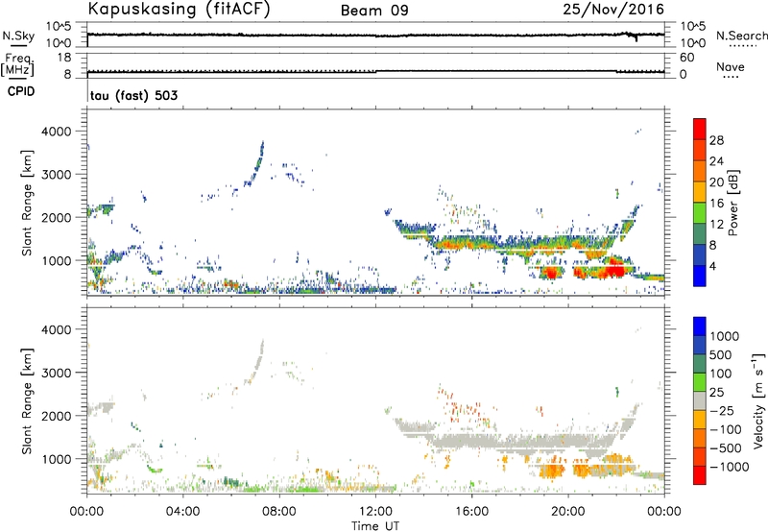The width and height of the screenshot is (768, 532).
Task: Click the 'Velocity [m s⁻¹]' colorbar label
Action: coord(758,400)
